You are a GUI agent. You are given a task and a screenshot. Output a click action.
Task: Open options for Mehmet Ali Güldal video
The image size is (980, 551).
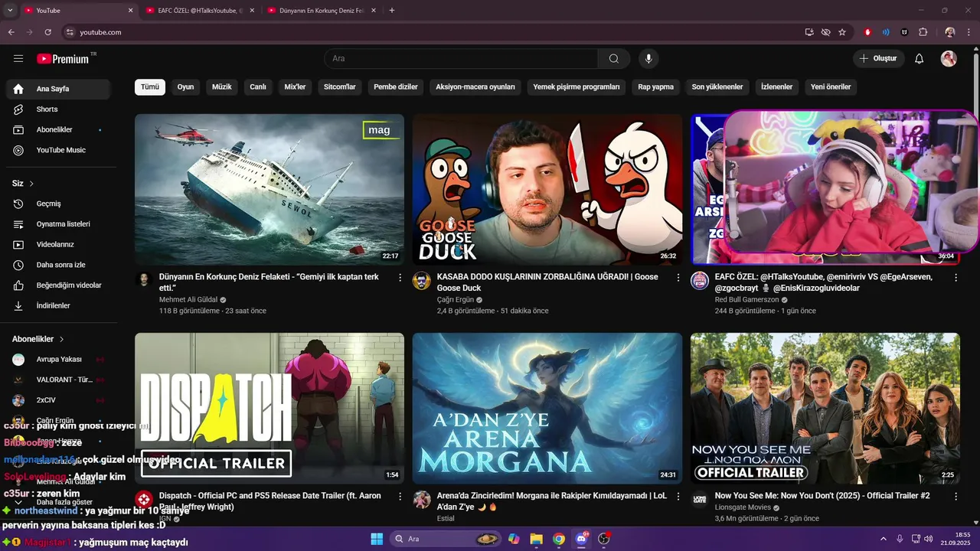(400, 278)
